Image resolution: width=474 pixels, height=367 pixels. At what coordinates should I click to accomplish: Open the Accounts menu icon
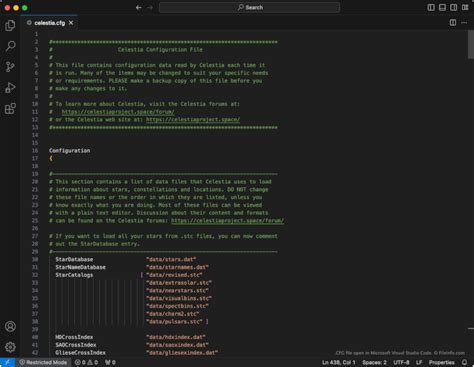pyautogui.click(x=10, y=326)
